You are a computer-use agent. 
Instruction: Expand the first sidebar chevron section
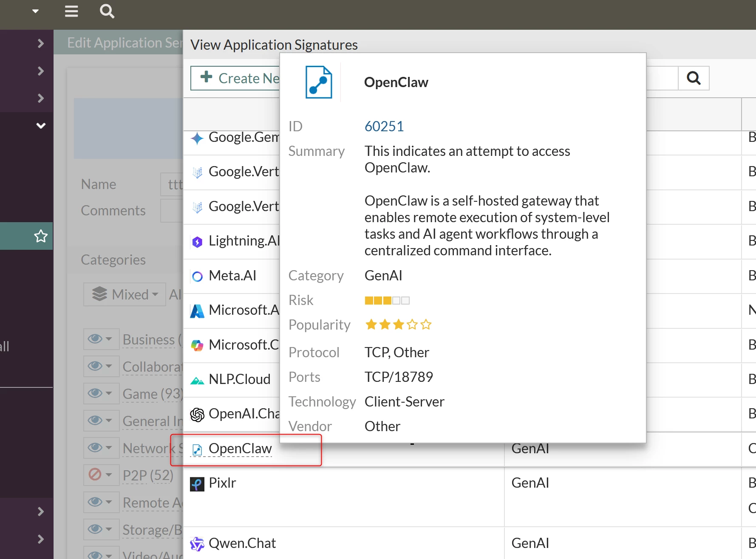tap(41, 43)
